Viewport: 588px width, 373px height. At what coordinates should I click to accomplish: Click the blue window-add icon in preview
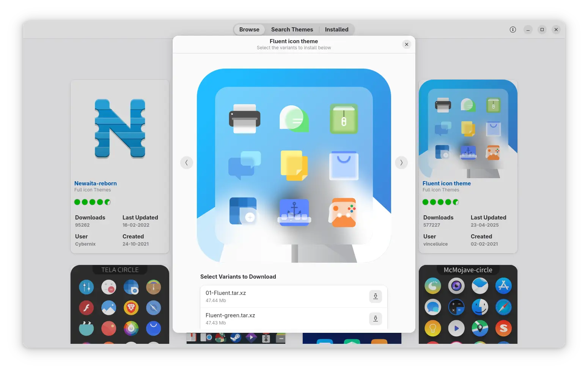point(244,212)
